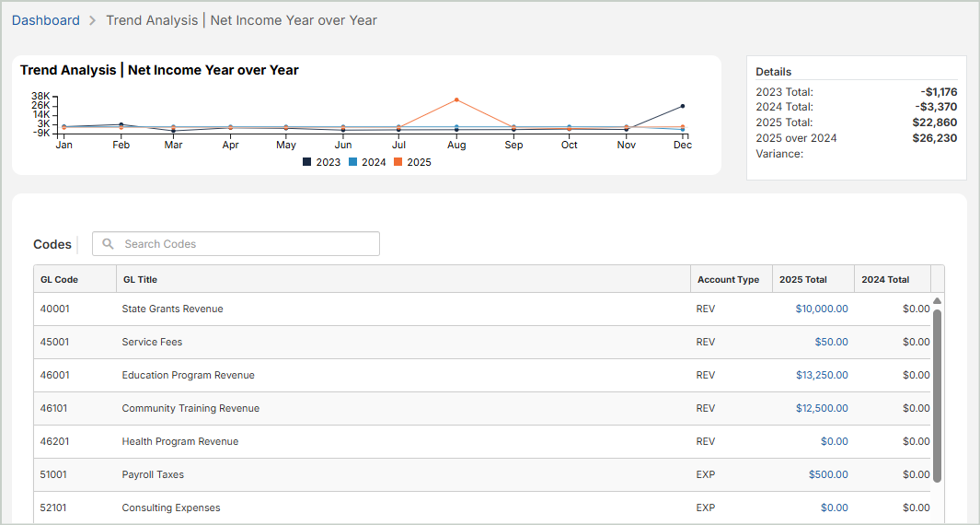The image size is (980, 525).
Task: Toggle the 2023 legend series
Action: click(321, 162)
